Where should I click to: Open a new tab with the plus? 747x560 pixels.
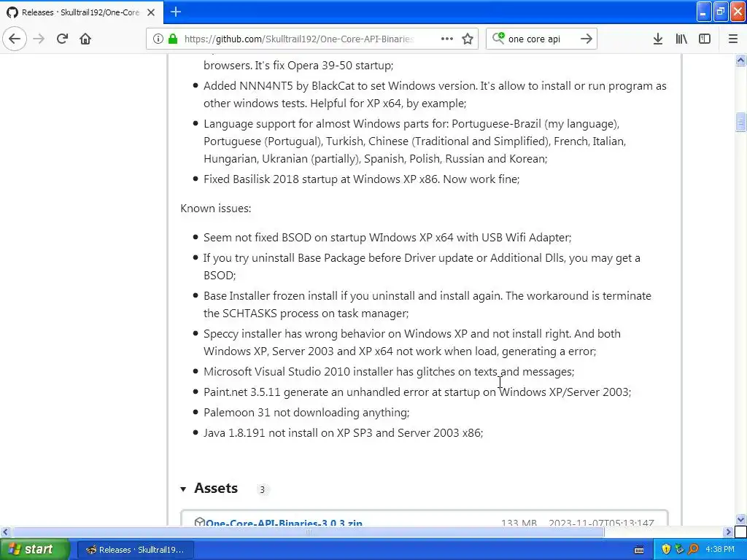175,12
